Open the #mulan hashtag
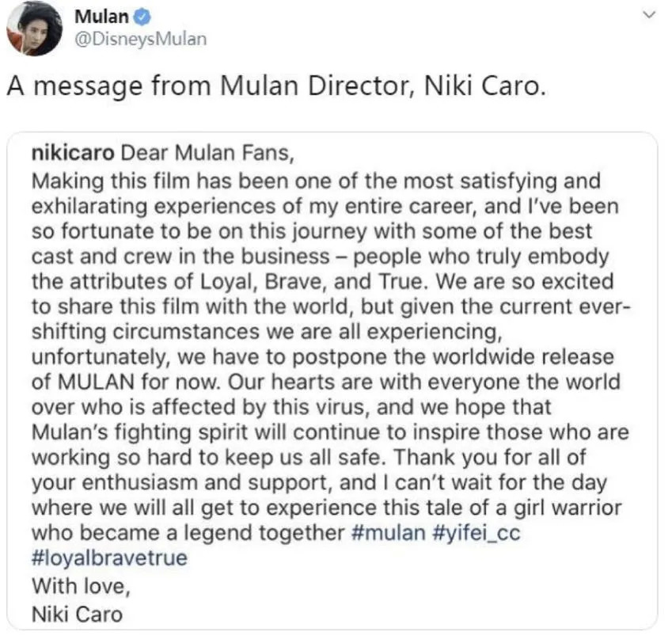This screenshot has height=643, width=672. tap(387, 533)
